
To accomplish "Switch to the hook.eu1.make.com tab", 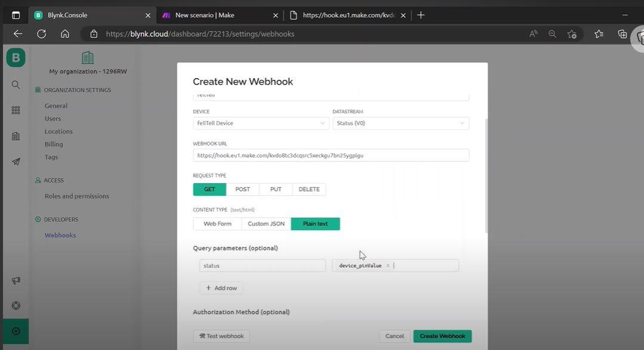I will (348, 15).
